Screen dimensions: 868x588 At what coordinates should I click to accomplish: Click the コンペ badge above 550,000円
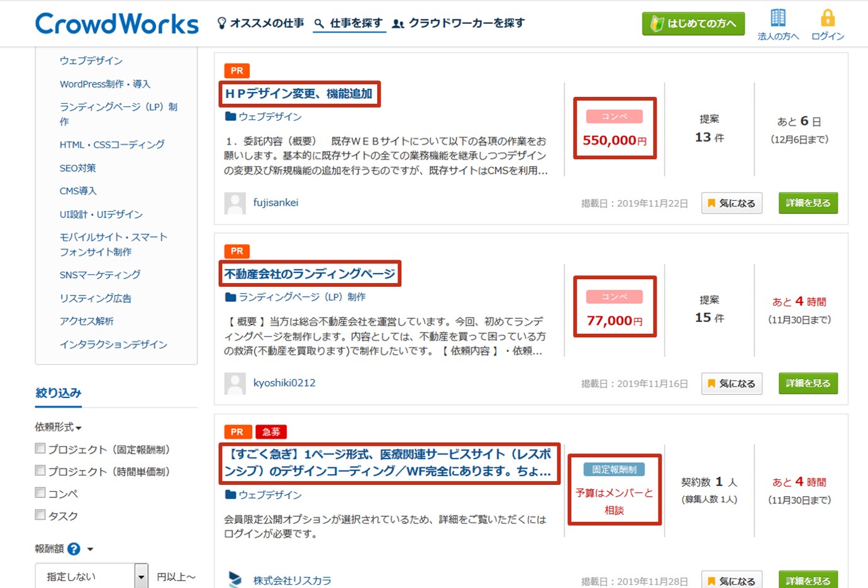[615, 116]
